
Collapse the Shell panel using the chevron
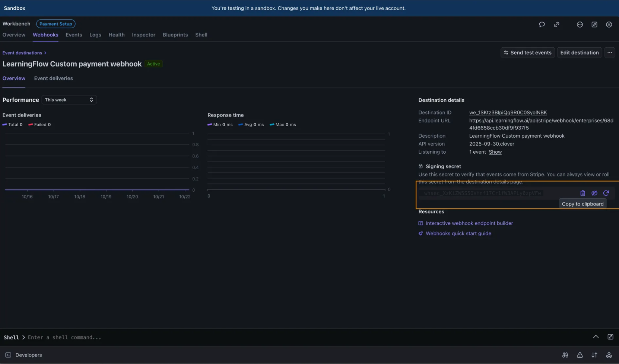(596, 337)
